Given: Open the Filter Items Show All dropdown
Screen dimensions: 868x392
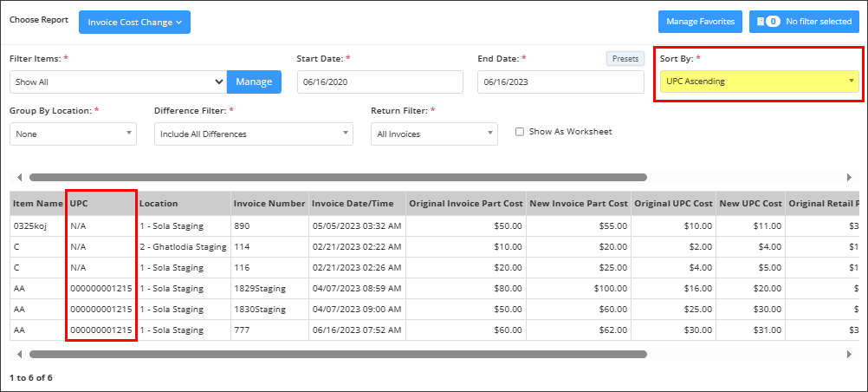Looking at the screenshot, I should click(x=119, y=82).
